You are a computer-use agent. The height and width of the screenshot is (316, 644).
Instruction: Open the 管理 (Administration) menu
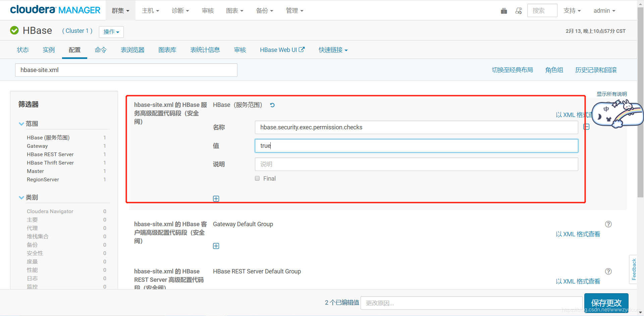click(x=294, y=10)
